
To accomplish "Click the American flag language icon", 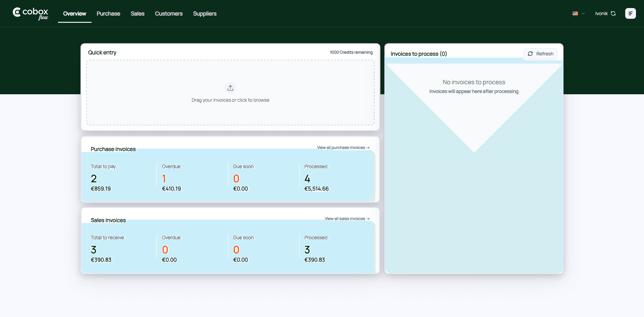I will click(x=575, y=13).
